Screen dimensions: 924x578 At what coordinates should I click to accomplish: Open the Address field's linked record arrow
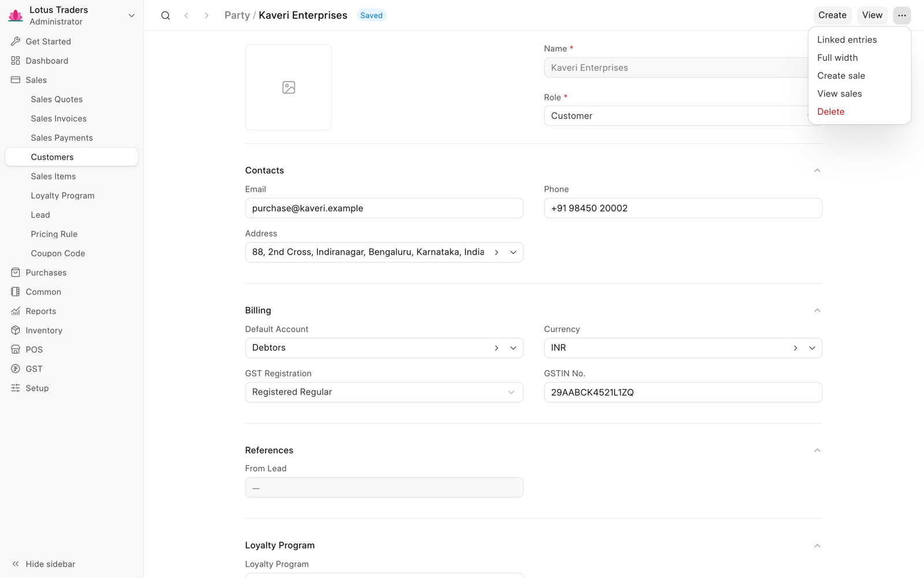[497, 253]
